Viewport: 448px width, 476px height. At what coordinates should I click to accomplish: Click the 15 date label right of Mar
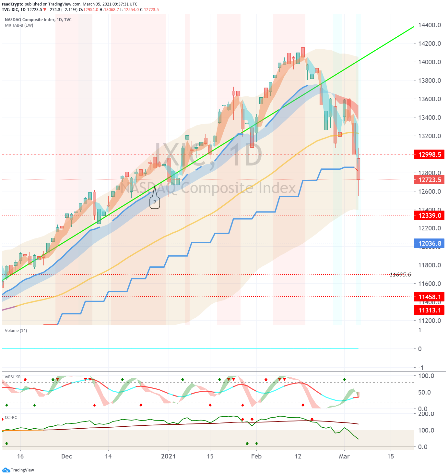391,457
